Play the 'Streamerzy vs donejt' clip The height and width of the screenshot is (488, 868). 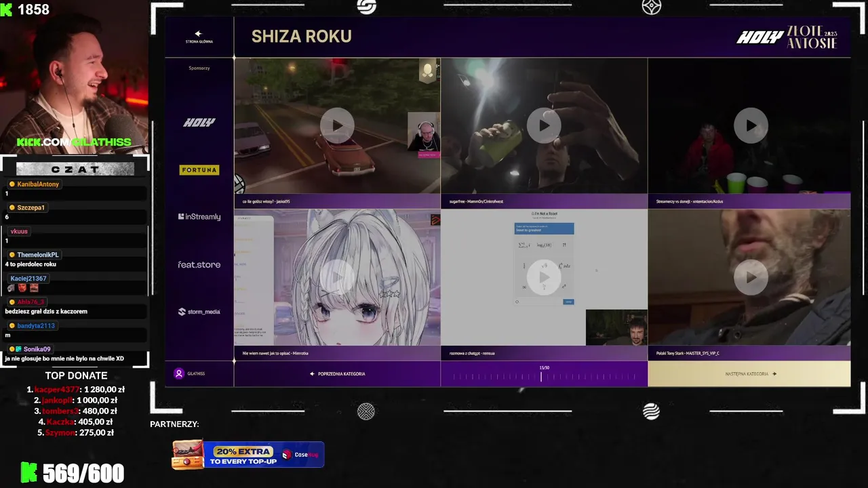(x=751, y=125)
